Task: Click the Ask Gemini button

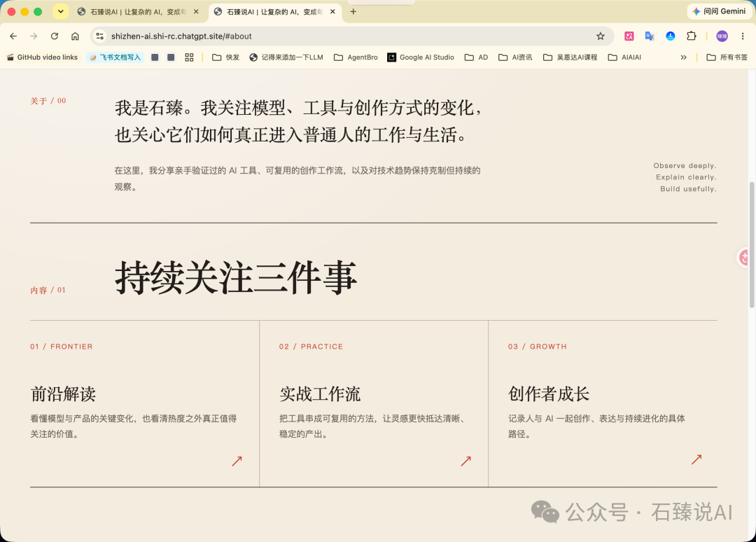Action: (719, 12)
